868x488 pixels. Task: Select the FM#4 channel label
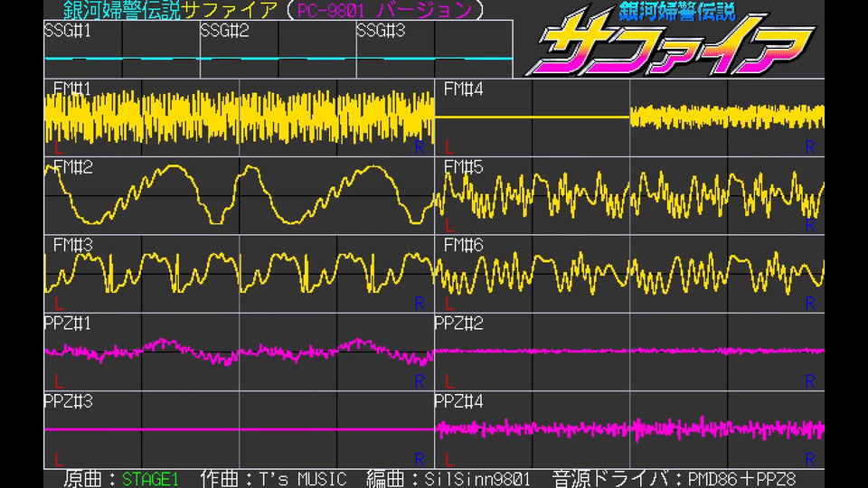click(463, 89)
